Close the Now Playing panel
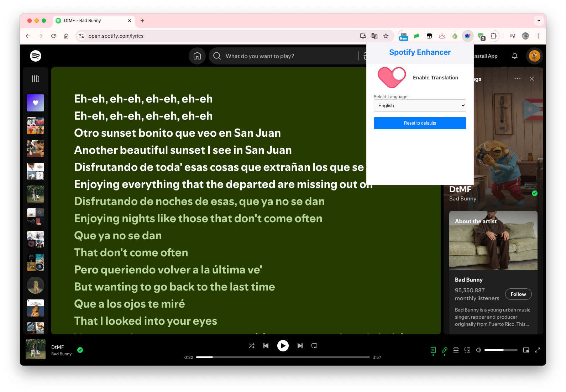 pyautogui.click(x=532, y=79)
